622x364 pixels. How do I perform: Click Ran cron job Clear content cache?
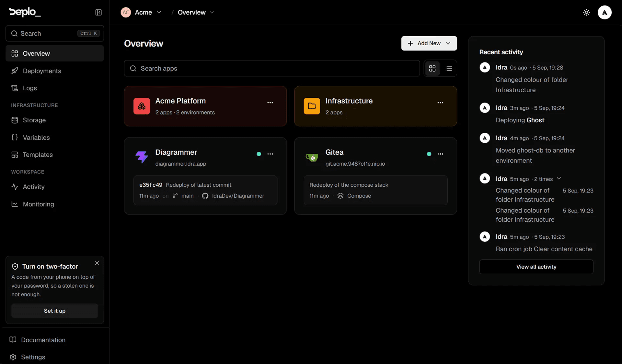pos(544,249)
